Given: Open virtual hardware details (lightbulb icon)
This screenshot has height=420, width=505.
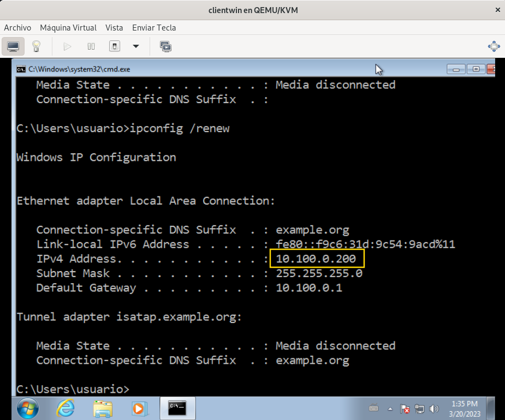Looking at the screenshot, I should click(37, 46).
